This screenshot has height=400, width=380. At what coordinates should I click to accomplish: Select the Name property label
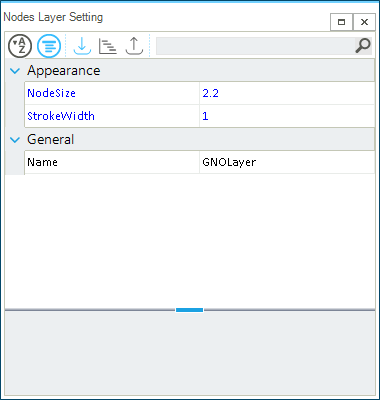42,162
